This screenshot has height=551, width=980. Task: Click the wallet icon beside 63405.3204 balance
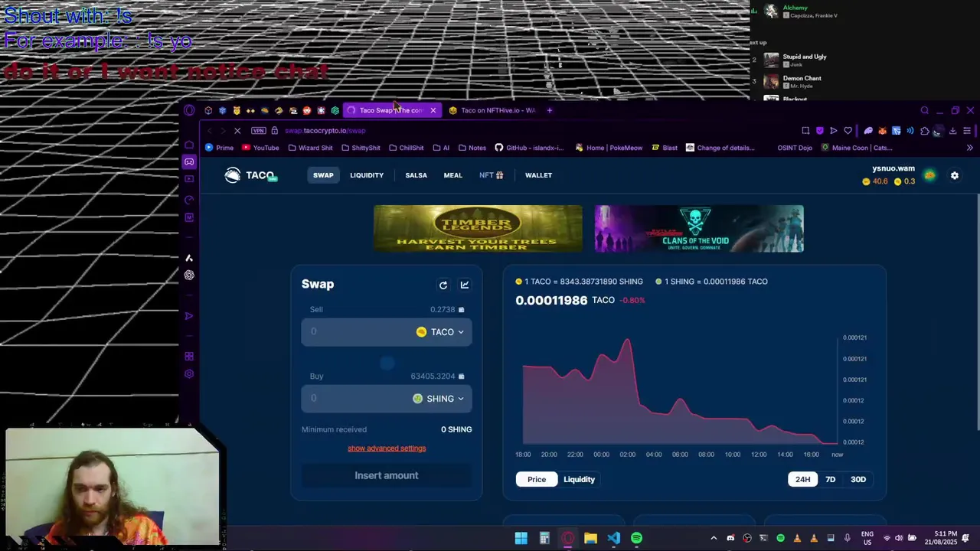pos(461,376)
